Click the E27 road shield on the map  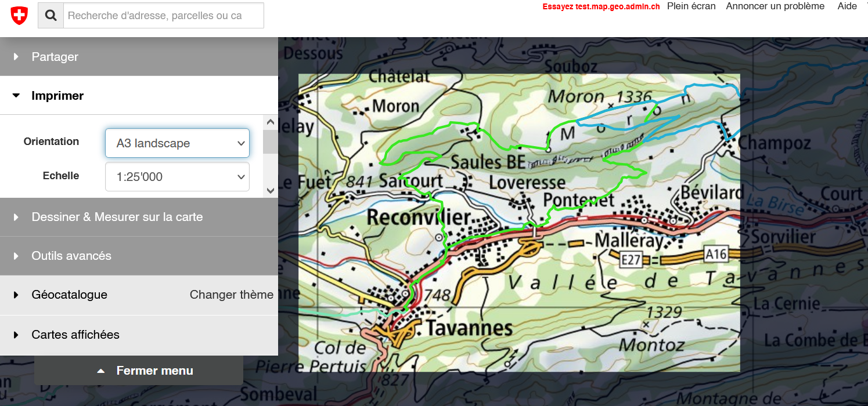tap(631, 259)
